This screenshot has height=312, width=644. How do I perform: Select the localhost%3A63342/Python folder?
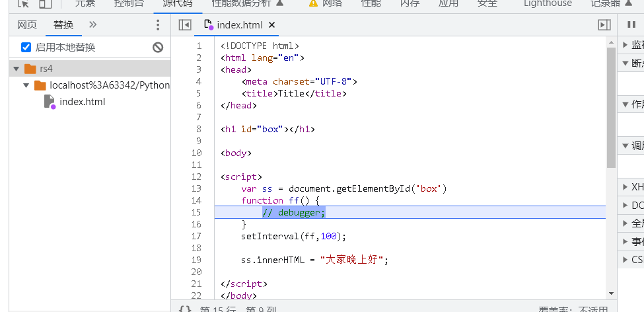pyautogui.click(x=102, y=85)
